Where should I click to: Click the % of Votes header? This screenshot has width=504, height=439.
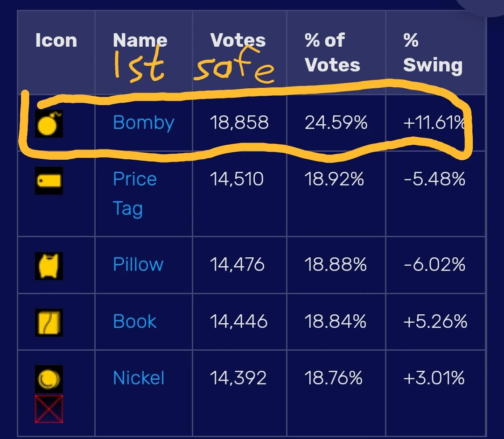pyautogui.click(x=332, y=52)
